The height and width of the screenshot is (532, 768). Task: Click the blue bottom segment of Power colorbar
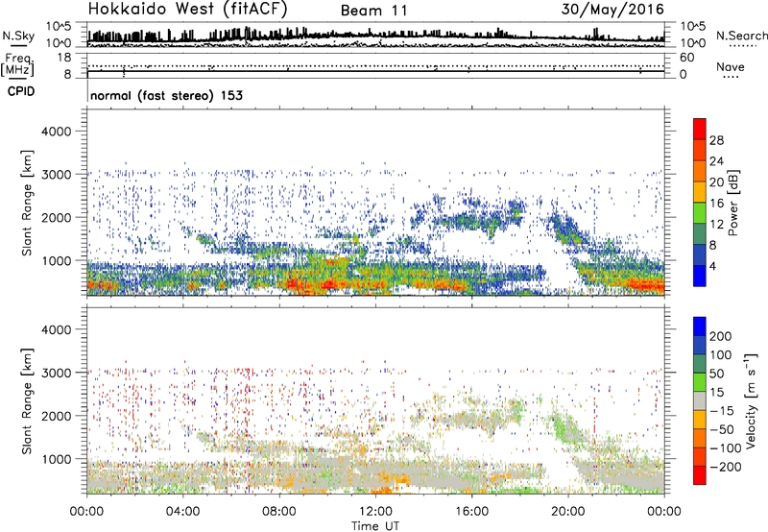[700, 276]
